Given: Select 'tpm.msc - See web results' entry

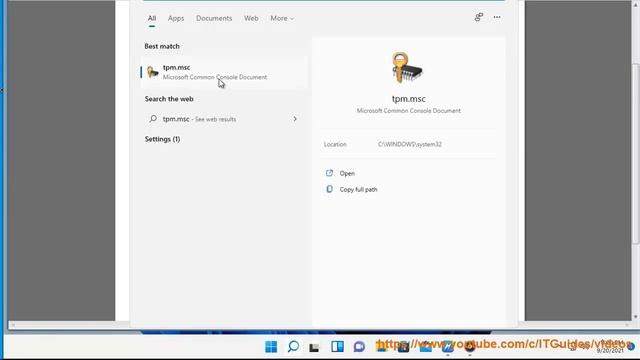Looking at the screenshot, I should click(224, 119).
